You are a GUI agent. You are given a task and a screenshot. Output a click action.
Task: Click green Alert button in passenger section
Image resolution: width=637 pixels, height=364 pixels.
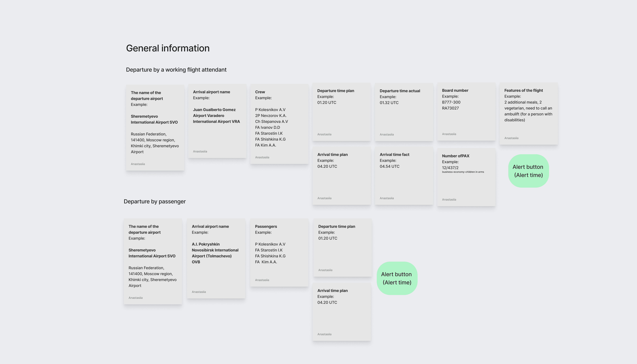pos(397,278)
